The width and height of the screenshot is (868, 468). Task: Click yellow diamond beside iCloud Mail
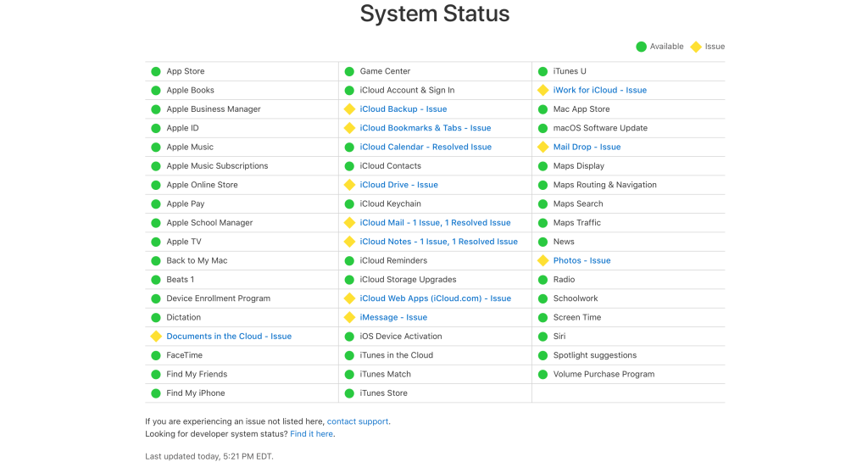coord(349,223)
